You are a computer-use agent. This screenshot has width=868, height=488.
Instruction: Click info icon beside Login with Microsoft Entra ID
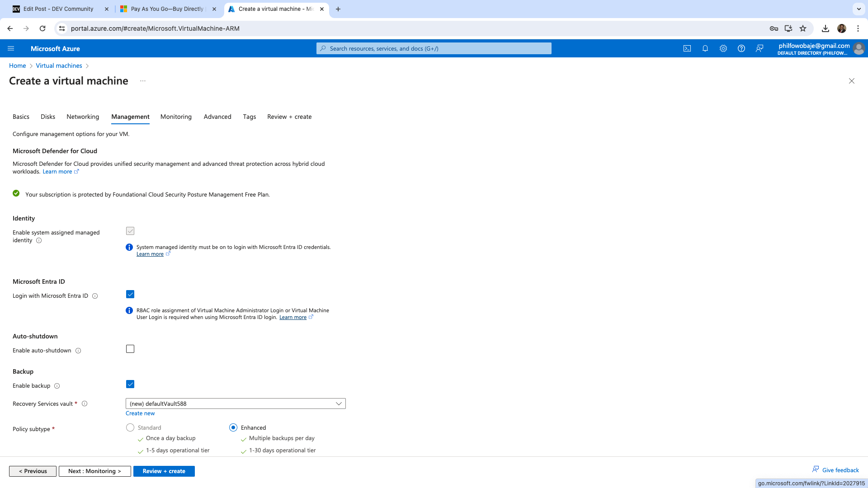coord(95,296)
